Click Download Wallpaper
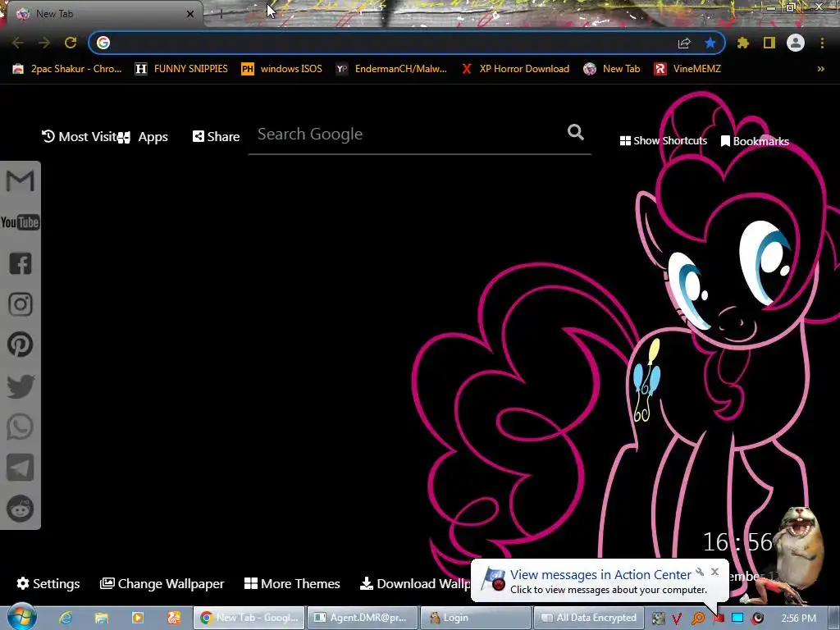 click(x=415, y=583)
